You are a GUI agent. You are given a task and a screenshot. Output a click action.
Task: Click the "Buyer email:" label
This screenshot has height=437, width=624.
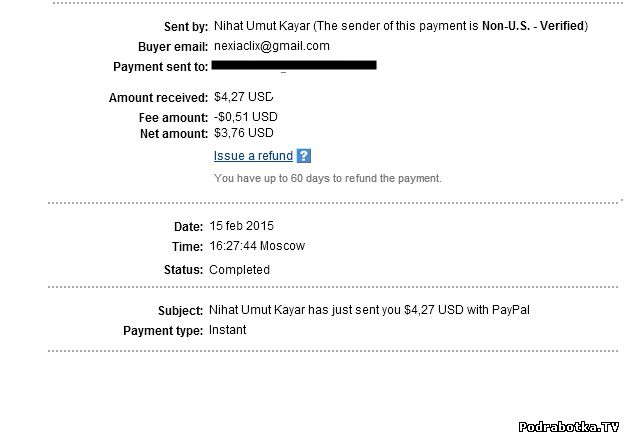[171, 47]
